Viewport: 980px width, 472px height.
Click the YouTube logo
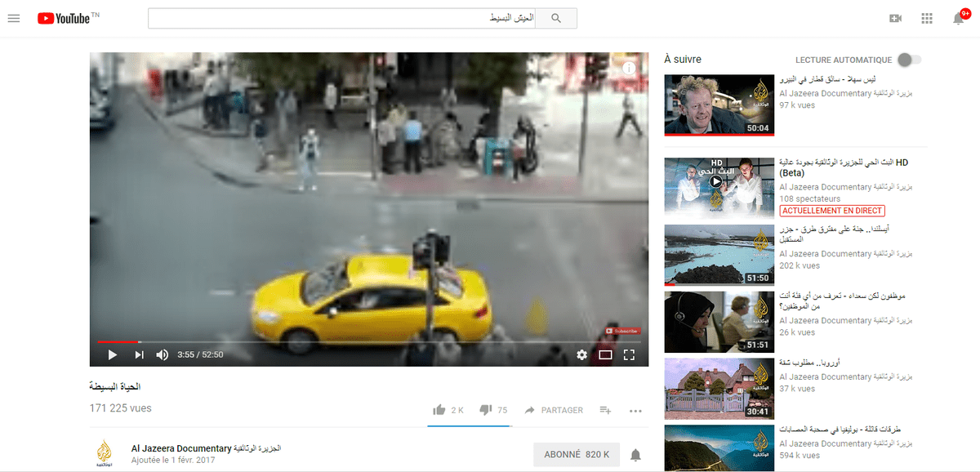coord(64,18)
